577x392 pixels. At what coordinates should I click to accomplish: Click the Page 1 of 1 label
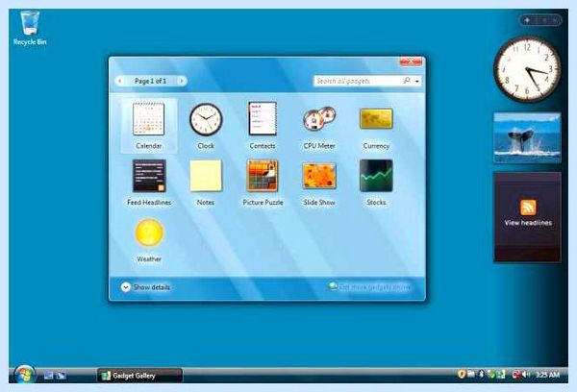(x=151, y=81)
